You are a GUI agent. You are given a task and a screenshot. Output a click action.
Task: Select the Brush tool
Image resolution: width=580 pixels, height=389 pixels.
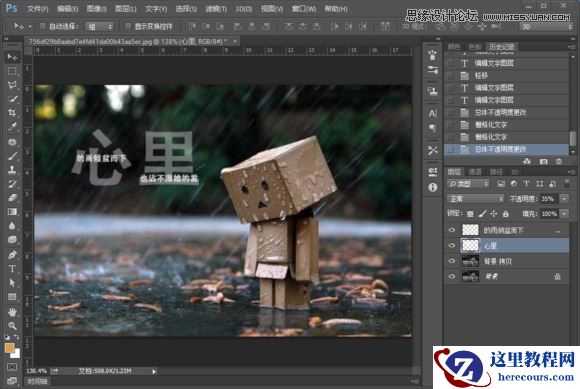pos(12,156)
